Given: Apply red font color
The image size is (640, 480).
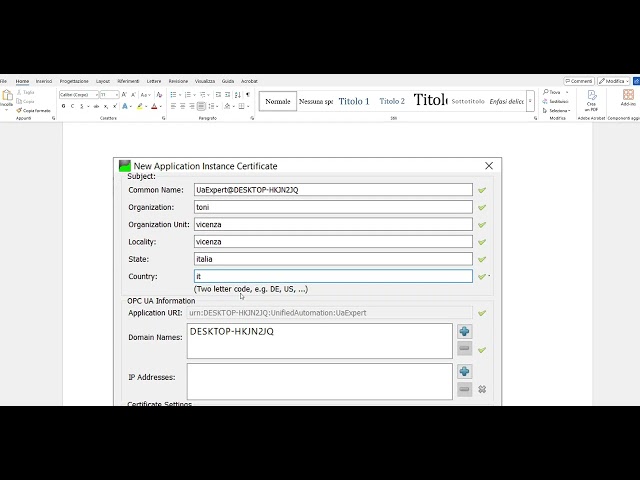Looking at the screenshot, I should (154, 106).
